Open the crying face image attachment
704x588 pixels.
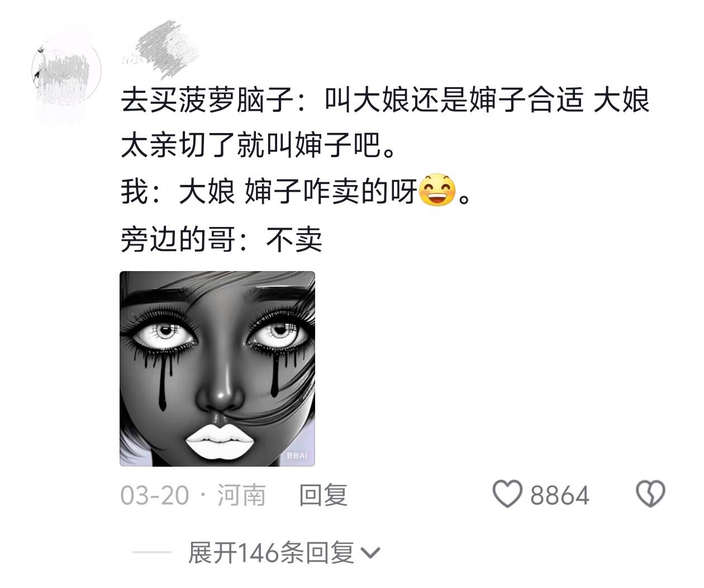[217, 369]
